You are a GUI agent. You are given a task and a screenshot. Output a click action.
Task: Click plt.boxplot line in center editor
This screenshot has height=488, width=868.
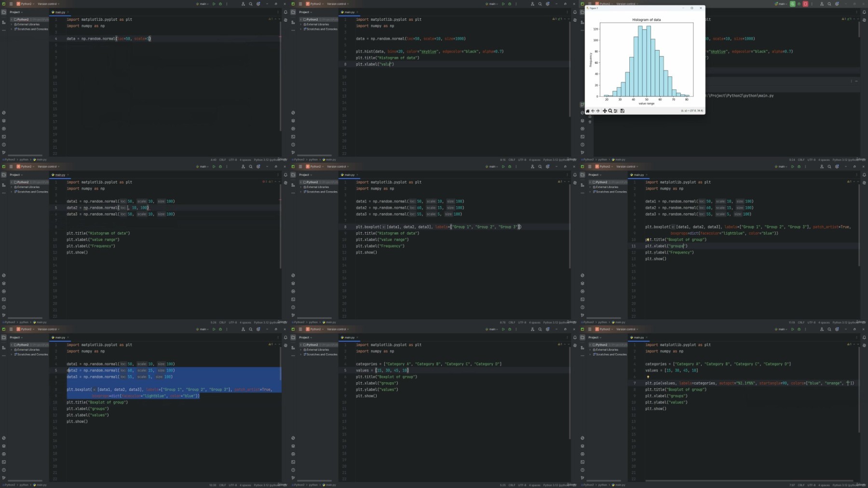tap(438, 227)
